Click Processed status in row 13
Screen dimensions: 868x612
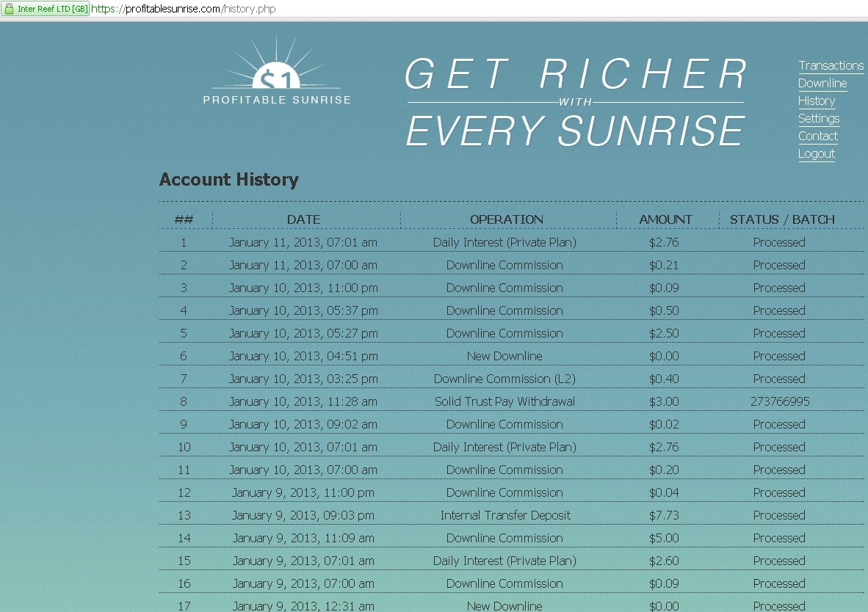pos(779,515)
